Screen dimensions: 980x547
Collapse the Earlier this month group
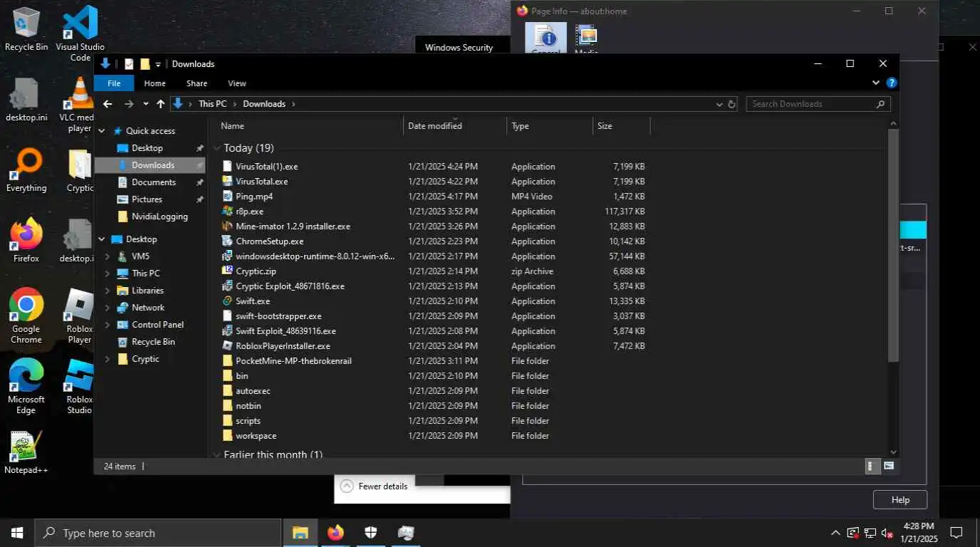point(217,454)
